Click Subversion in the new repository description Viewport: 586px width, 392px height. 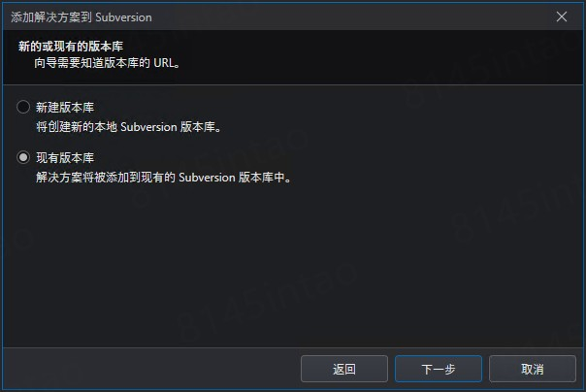(x=148, y=127)
